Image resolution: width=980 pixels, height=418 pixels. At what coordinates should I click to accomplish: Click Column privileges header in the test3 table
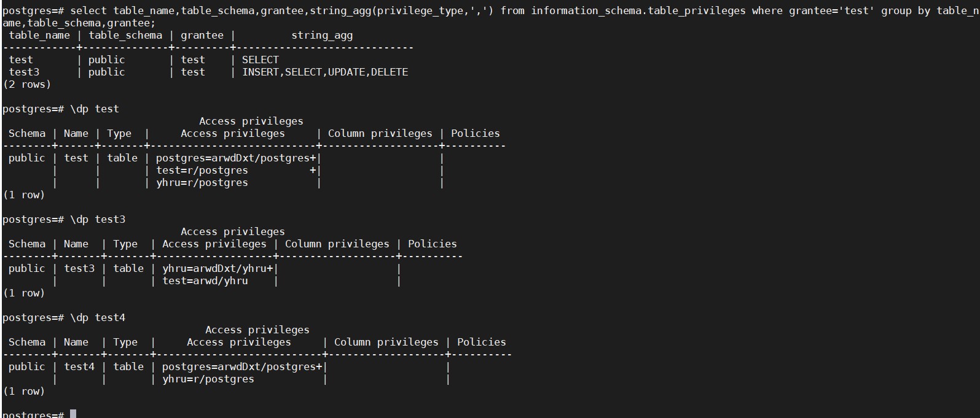click(337, 244)
